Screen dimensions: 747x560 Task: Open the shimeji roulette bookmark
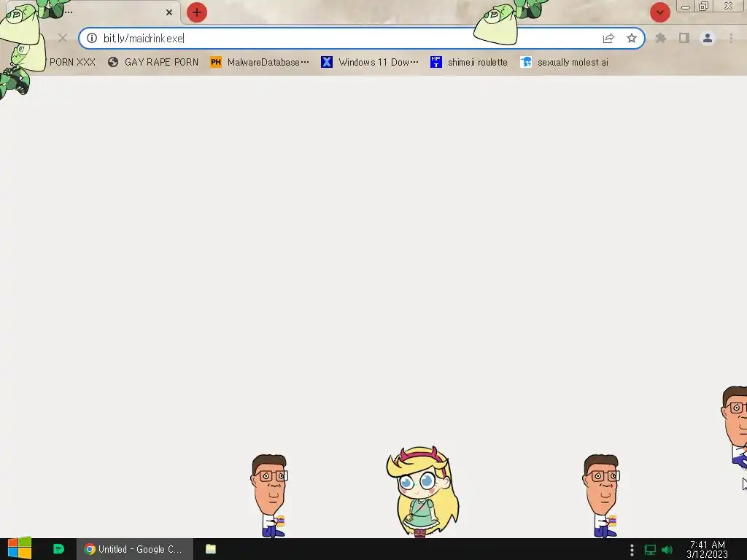(x=469, y=62)
